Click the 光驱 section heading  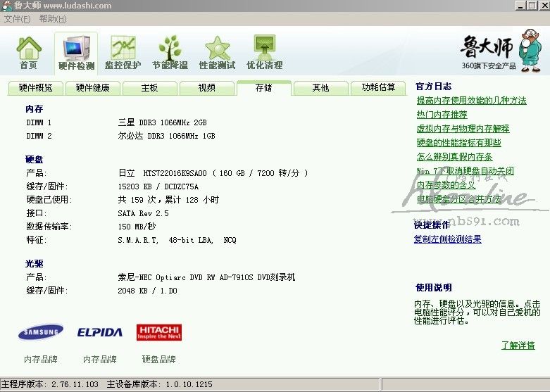[34, 264]
